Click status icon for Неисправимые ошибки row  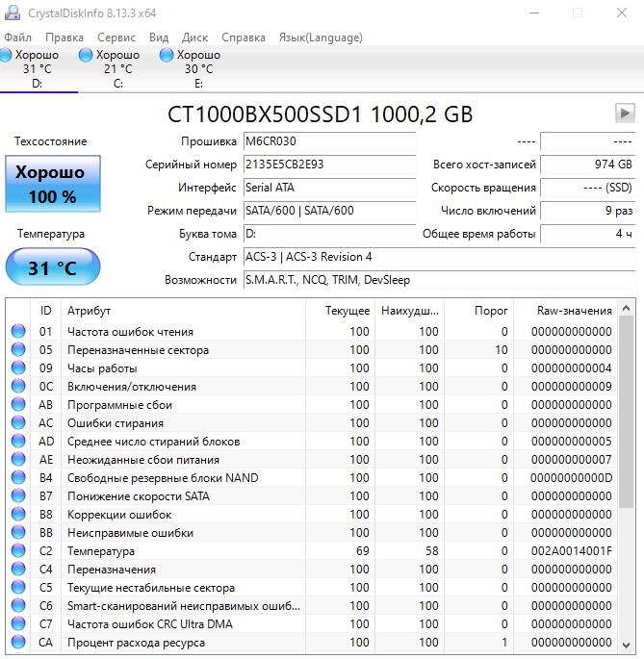(18, 533)
